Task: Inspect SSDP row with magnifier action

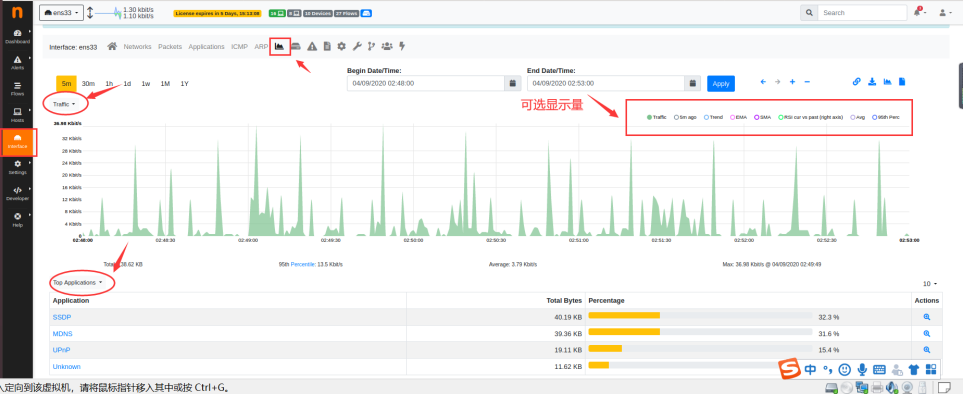Action: pos(926,317)
